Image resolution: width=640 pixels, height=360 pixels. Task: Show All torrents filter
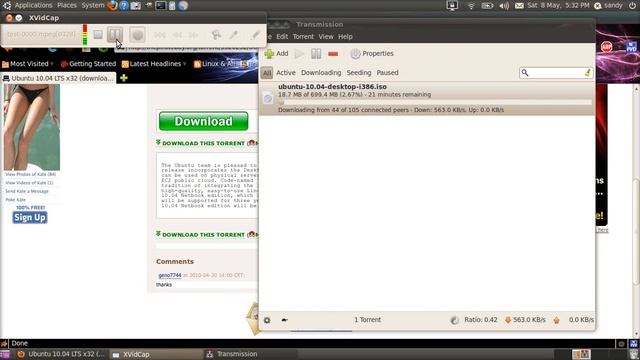[x=267, y=73]
